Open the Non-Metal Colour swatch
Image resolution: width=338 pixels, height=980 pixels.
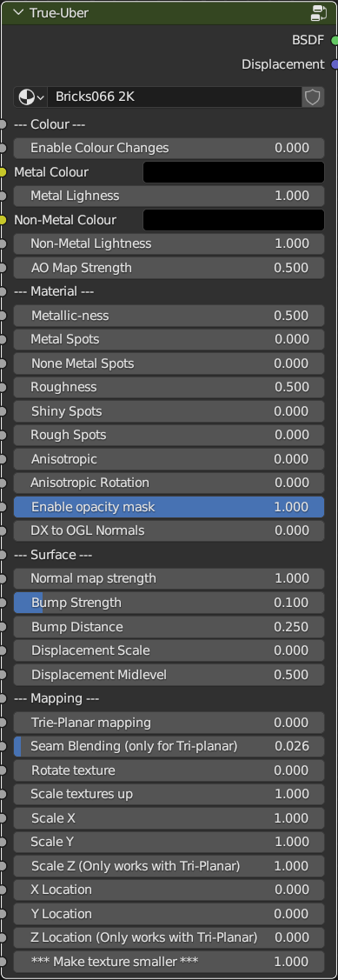coord(234,220)
